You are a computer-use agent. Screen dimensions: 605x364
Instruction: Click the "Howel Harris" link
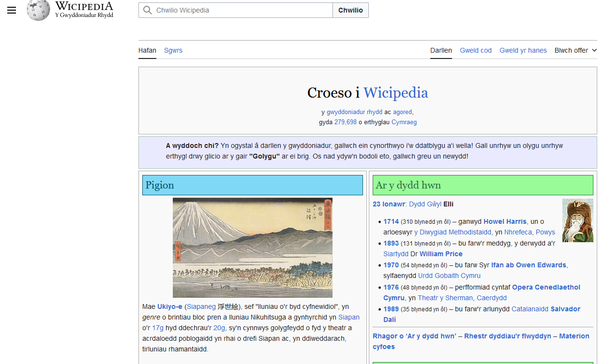505,221
